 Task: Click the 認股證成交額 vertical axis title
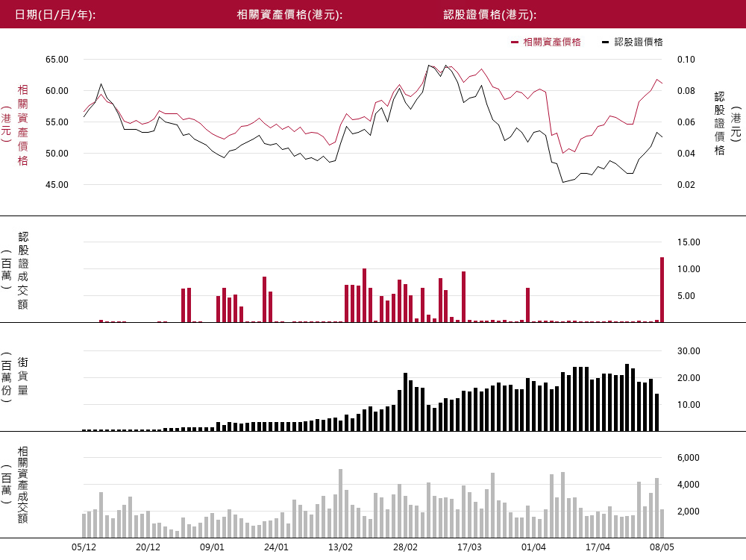tap(23, 271)
